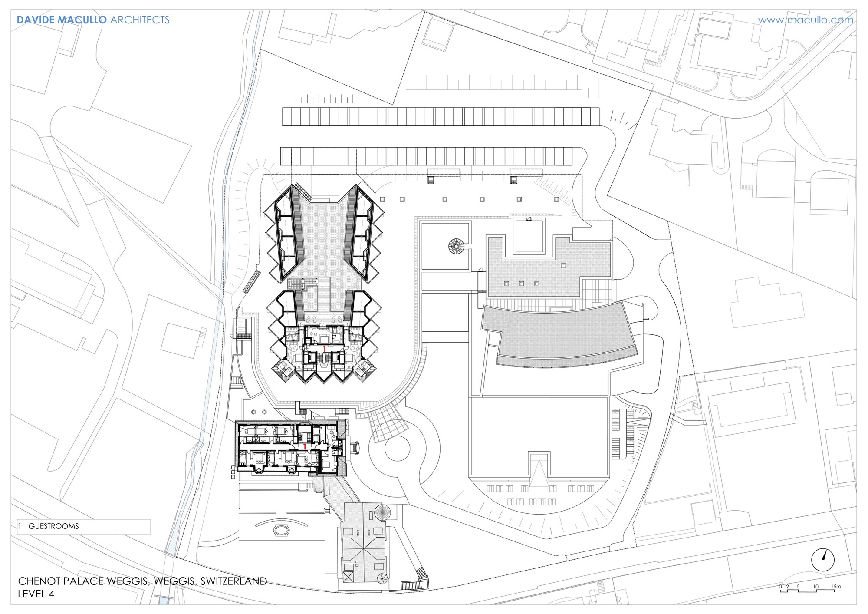This screenshot has height=614, width=868.
Task: Click the 'LEVEL 4' label
Action: (x=36, y=594)
